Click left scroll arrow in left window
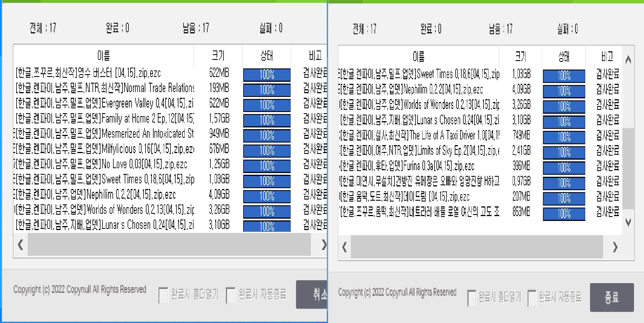Image resolution: width=644 pixels, height=323 pixels. point(20,245)
